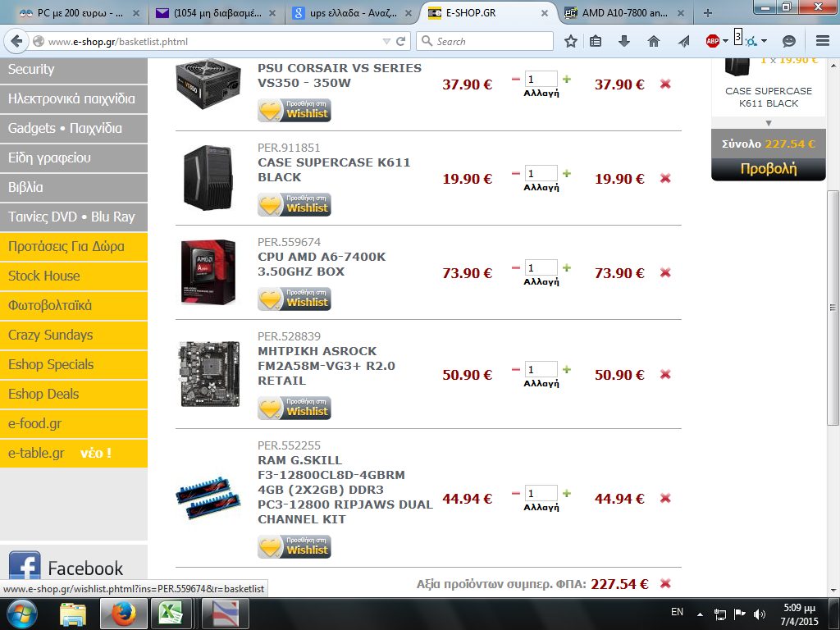Switch to the 'ups ελλαδα' search tab
The height and width of the screenshot is (630, 840).
pos(354,13)
